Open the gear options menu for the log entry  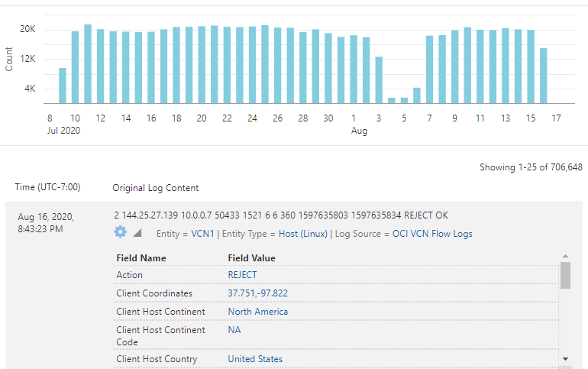(120, 232)
